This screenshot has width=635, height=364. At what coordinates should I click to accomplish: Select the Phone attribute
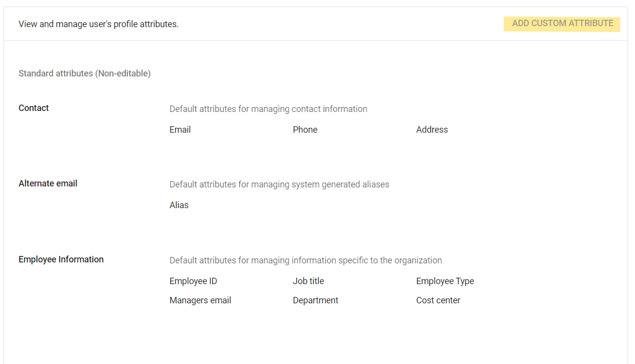(x=305, y=130)
